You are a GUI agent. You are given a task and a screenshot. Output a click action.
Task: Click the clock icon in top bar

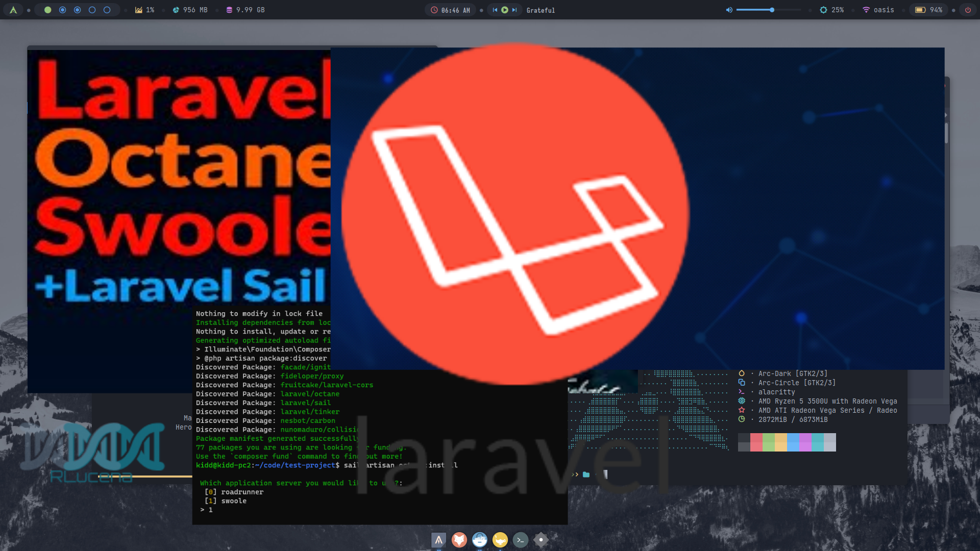click(x=434, y=10)
